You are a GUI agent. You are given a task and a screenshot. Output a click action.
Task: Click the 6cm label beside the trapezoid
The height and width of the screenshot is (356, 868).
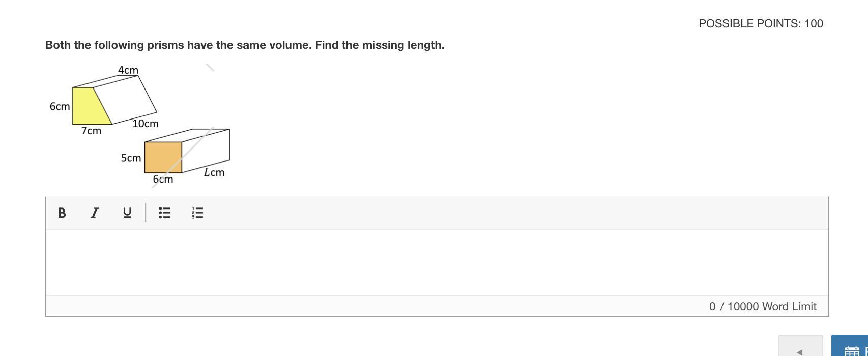[60, 106]
